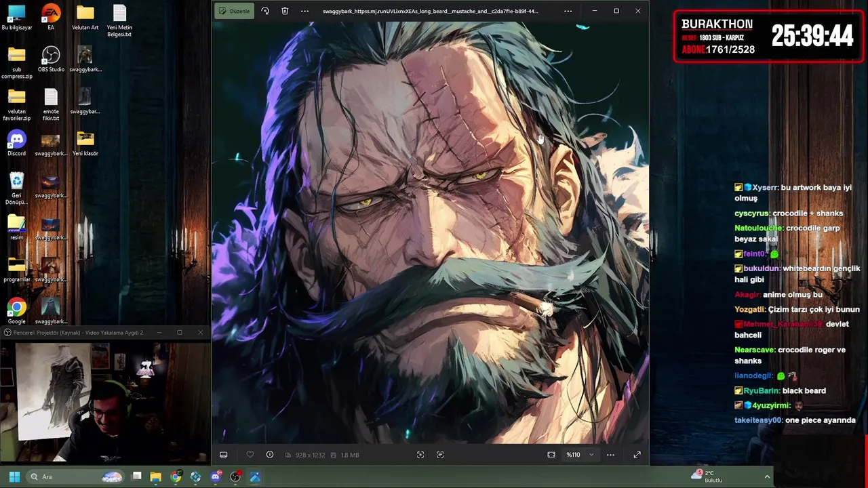
Task: Open File Explorer from the taskbar
Action: click(155, 476)
